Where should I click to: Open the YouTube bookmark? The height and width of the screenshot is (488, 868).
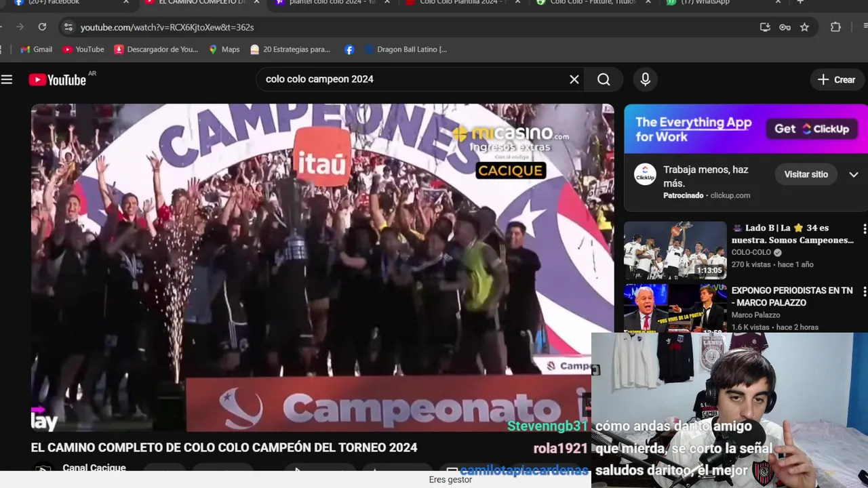tap(83, 49)
